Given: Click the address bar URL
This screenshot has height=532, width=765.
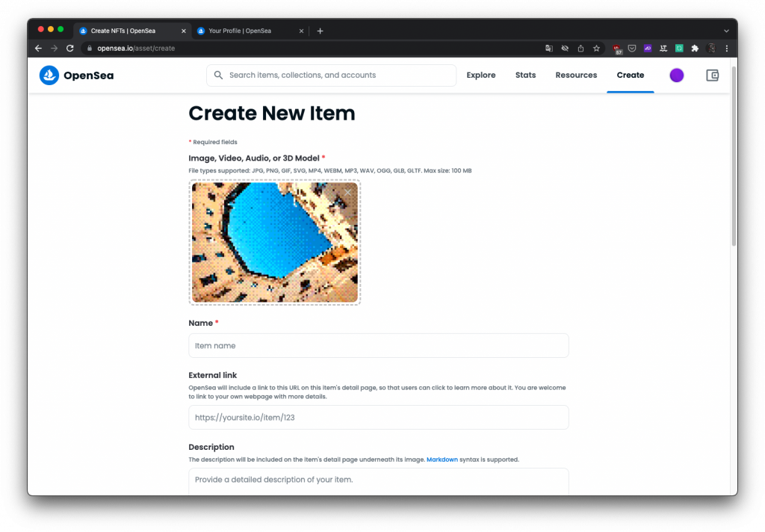Looking at the screenshot, I should pyautogui.click(x=136, y=49).
